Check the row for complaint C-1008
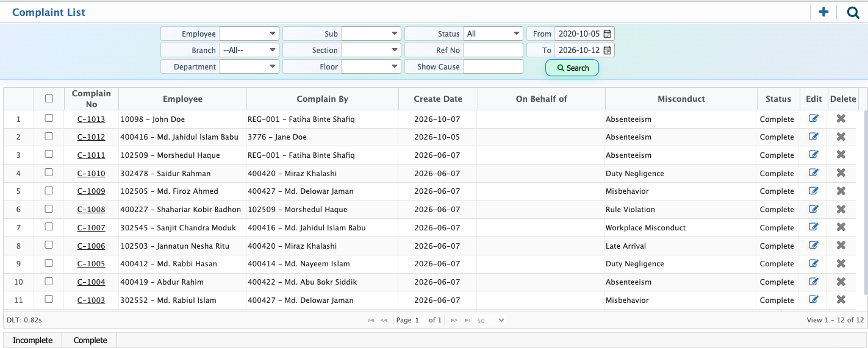This screenshot has width=868, height=348. tap(49, 208)
